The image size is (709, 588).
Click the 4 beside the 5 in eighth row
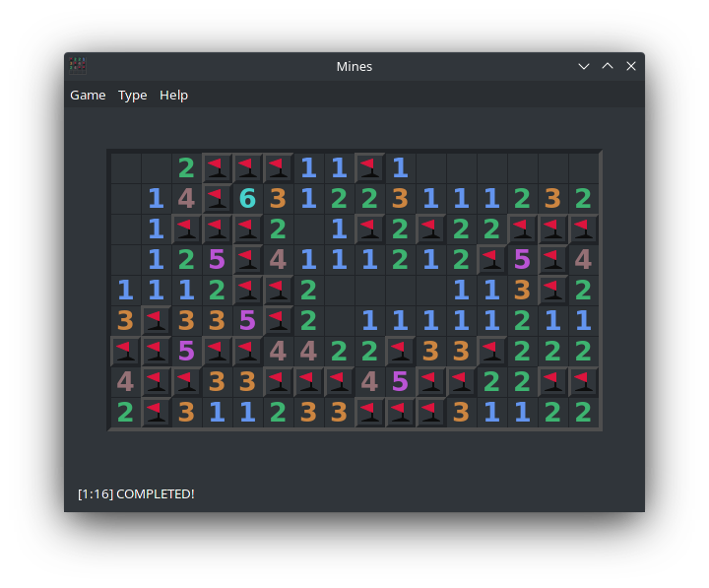[x=370, y=382]
